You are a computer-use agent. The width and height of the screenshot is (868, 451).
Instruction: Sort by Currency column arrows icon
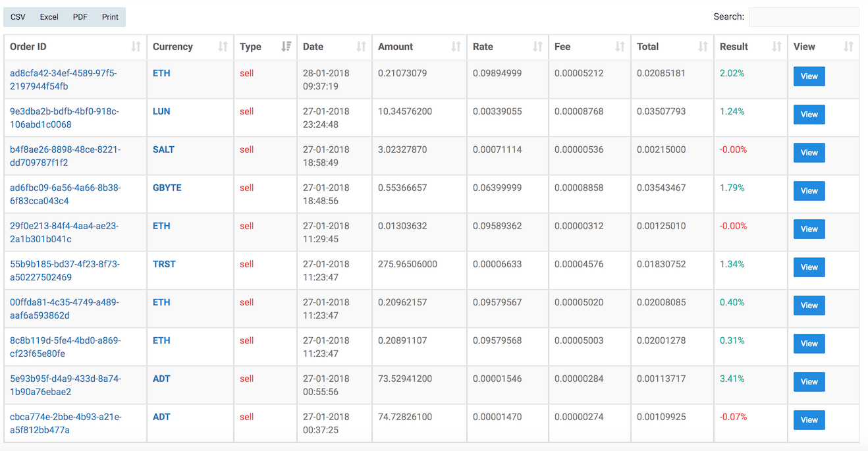pyautogui.click(x=223, y=47)
